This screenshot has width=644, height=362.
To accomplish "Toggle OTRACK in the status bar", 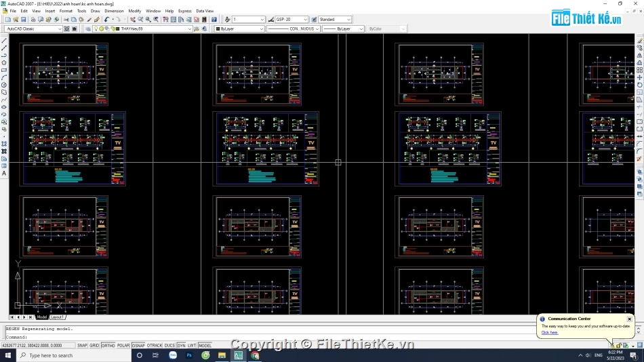I will point(155,346).
